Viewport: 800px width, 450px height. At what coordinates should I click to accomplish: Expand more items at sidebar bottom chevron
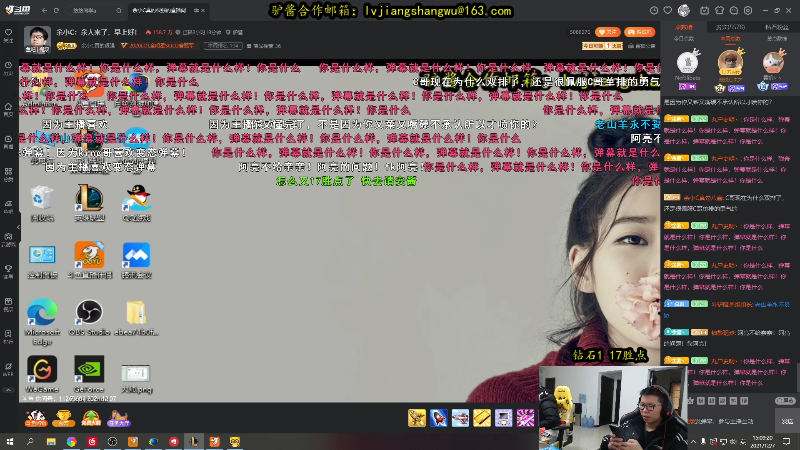pyautogui.click(x=8, y=390)
